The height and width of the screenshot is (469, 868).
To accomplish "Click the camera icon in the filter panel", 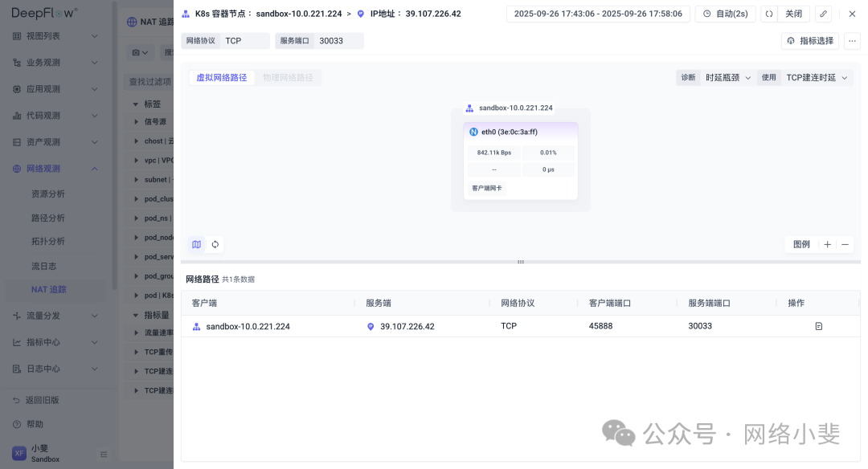I will click(137, 51).
